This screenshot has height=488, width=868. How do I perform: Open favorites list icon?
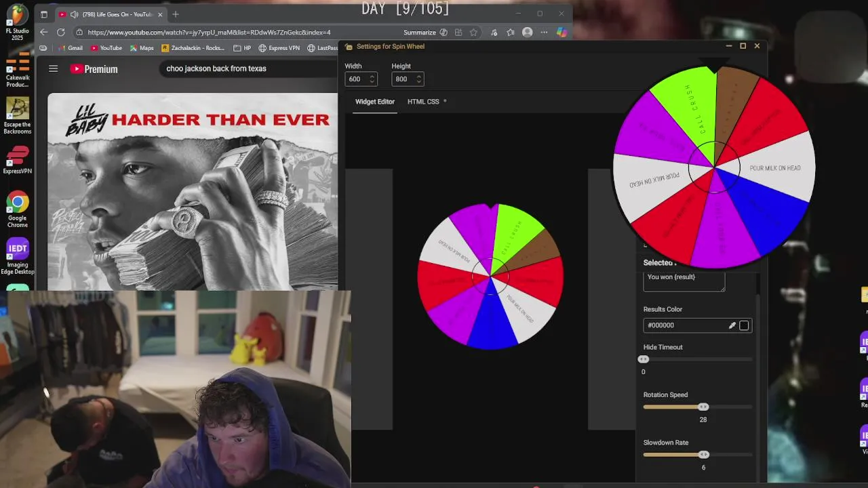pyautogui.click(x=510, y=32)
